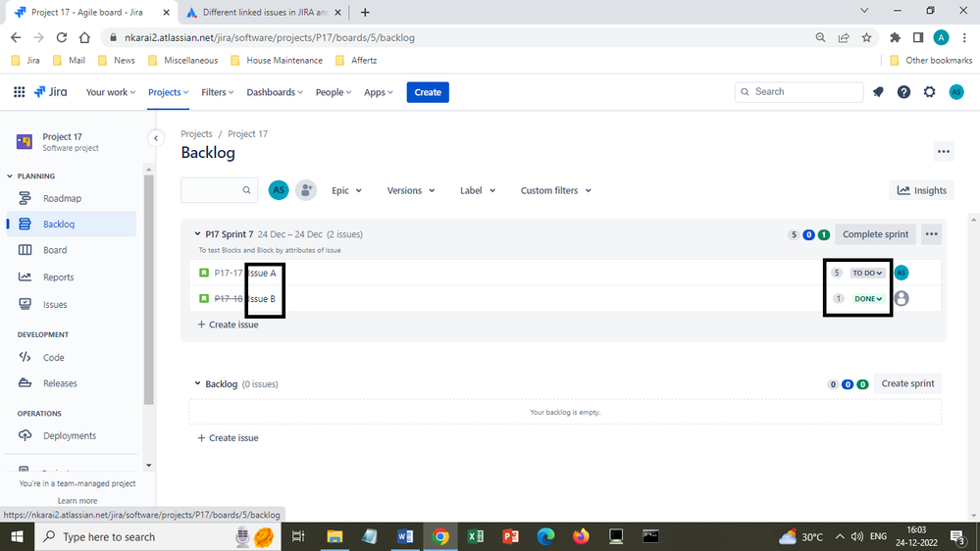
Task: Click Learn more about team-managed project
Action: 77,500
